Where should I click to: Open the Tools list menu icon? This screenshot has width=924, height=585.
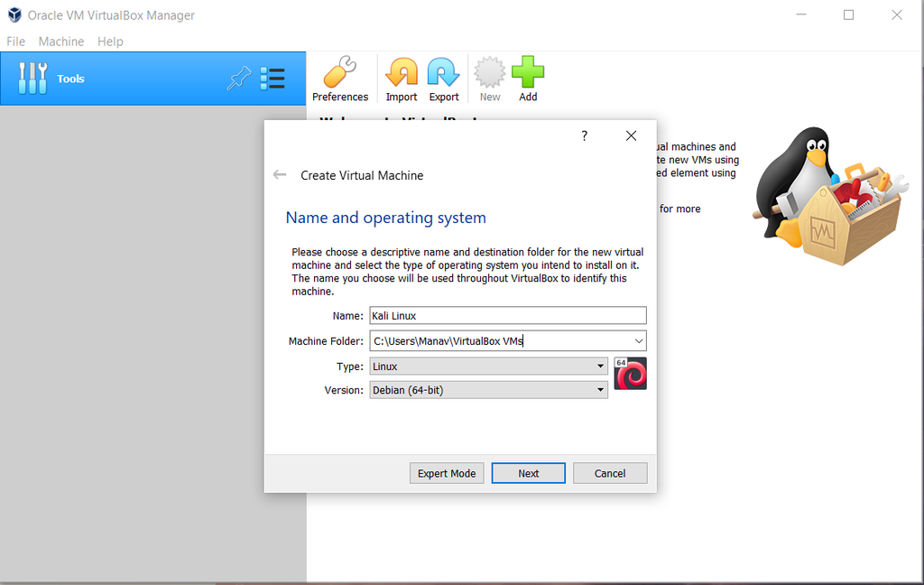tap(273, 79)
